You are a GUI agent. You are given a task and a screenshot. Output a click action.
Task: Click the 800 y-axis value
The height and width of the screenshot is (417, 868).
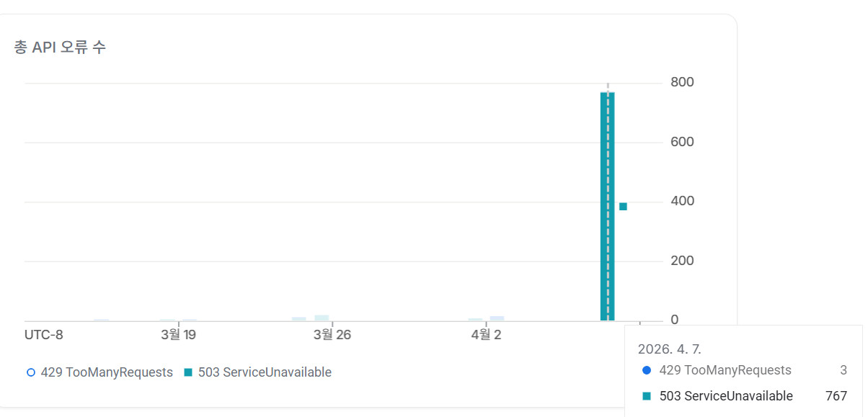(682, 82)
